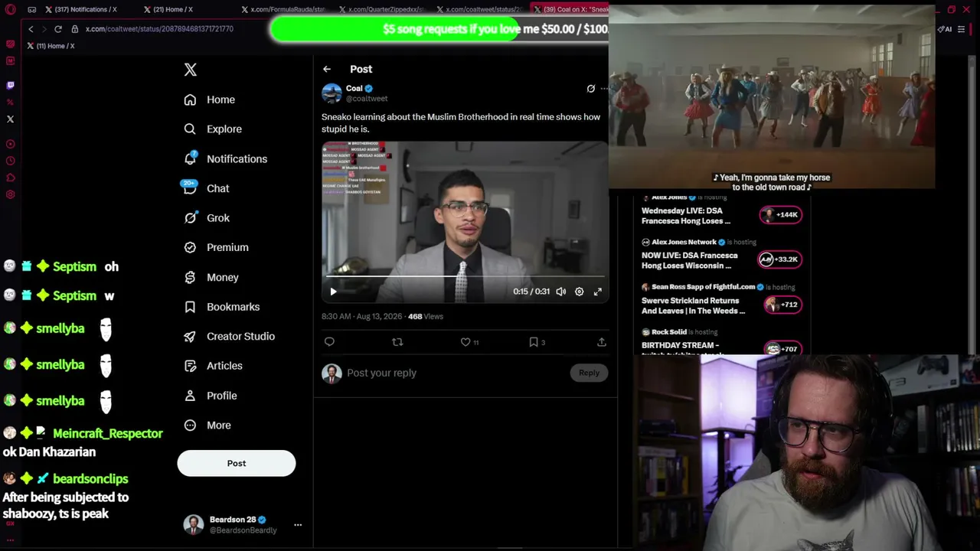Play the post video
980x551 pixels.
pos(333,292)
